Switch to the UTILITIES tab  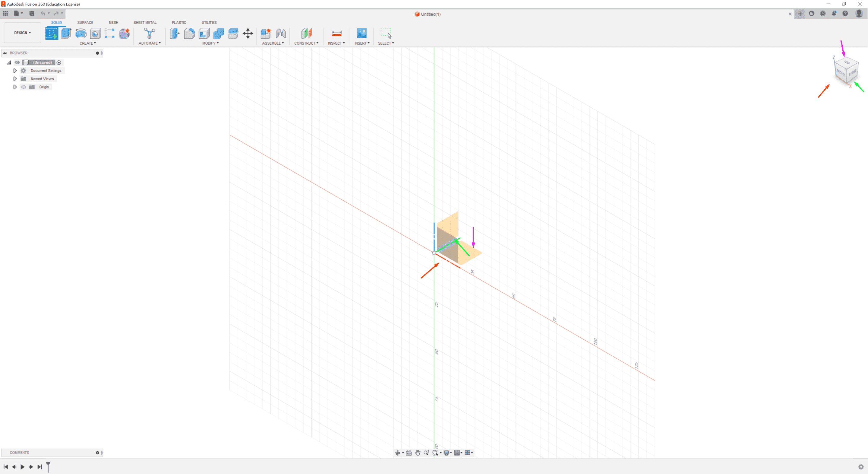(x=209, y=23)
